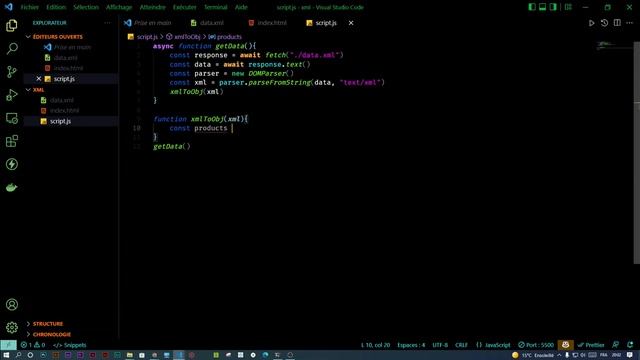This screenshot has height=360, width=640.
Task: Open the Terminal menu
Action: click(x=216, y=7)
